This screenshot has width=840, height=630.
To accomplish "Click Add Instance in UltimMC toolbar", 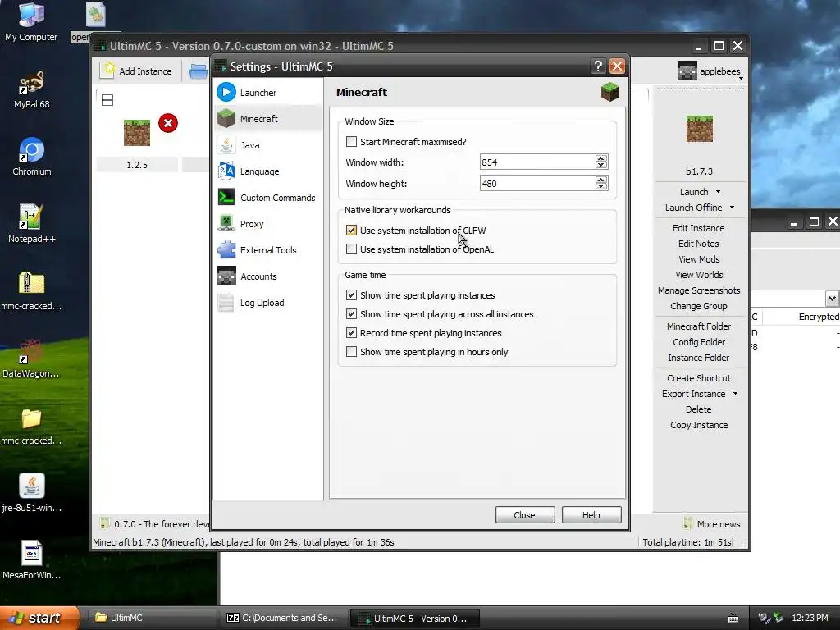I will [137, 71].
